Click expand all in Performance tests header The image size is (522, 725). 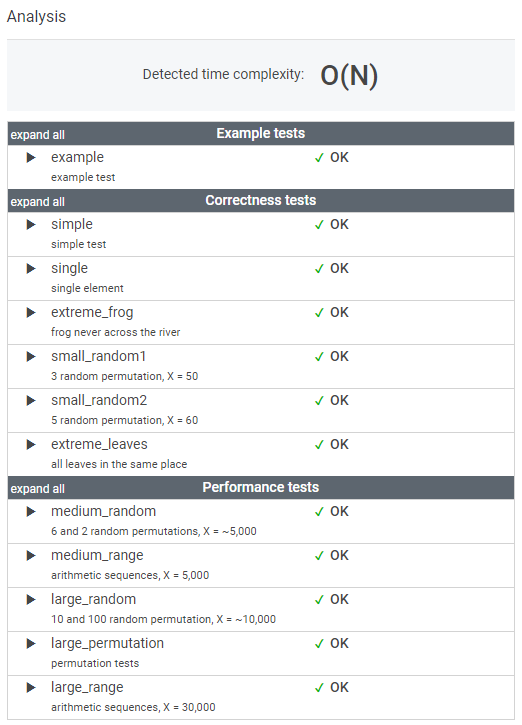(x=37, y=489)
